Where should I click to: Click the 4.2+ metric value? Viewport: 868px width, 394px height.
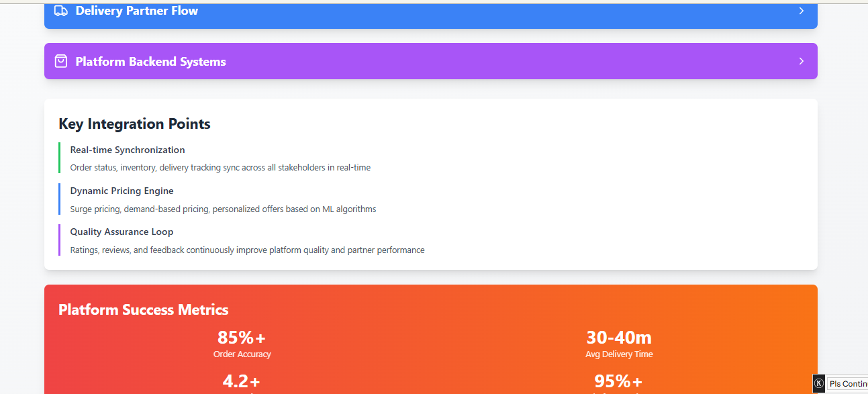pos(242,381)
